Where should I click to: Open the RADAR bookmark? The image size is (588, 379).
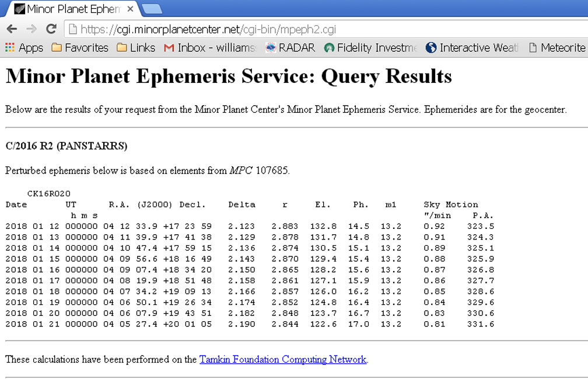[x=290, y=48]
